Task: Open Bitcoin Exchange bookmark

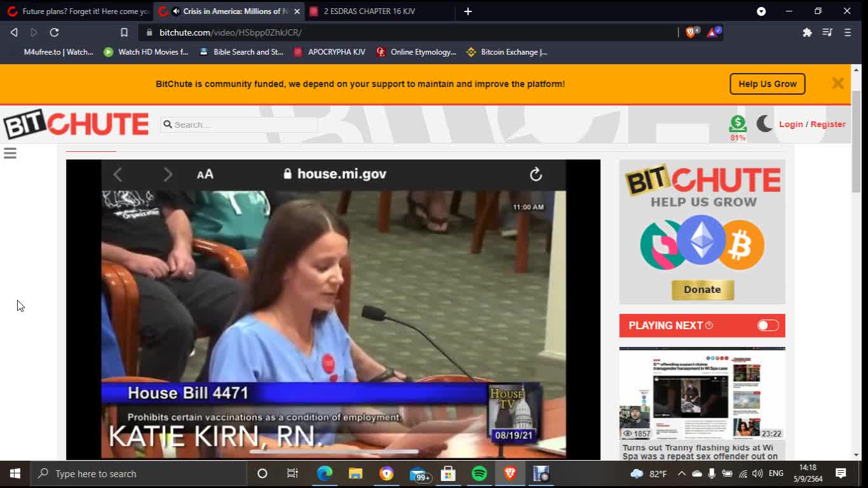Action: pos(506,52)
